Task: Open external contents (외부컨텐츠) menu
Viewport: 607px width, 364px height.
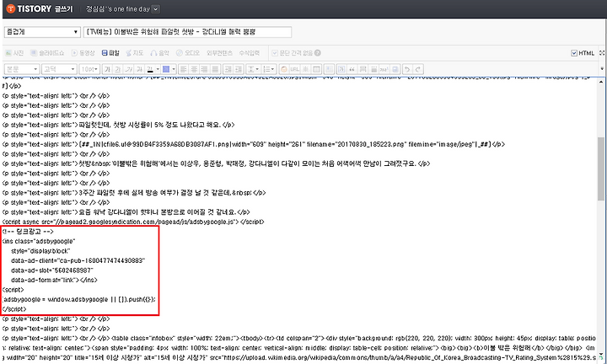Action: [219, 53]
